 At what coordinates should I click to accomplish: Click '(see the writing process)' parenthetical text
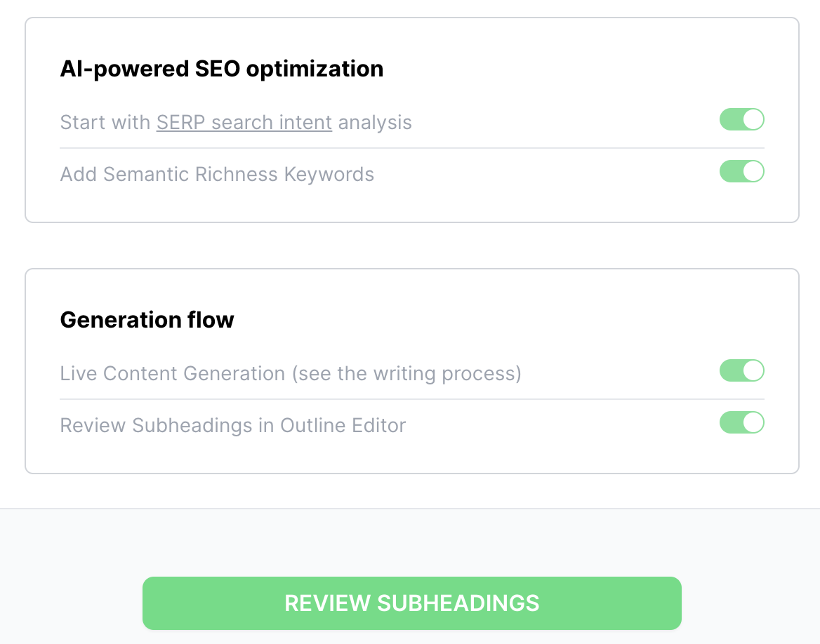[x=406, y=373]
